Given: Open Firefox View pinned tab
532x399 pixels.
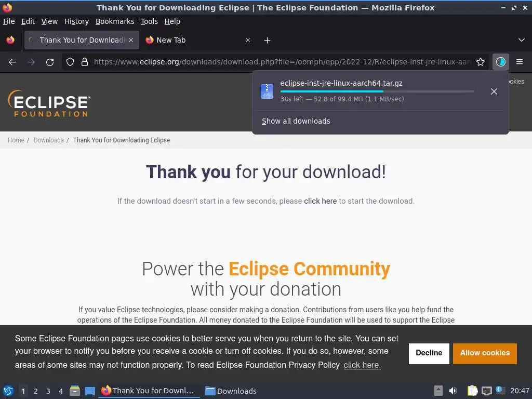Looking at the screenshot, I should tap(10, 41).
